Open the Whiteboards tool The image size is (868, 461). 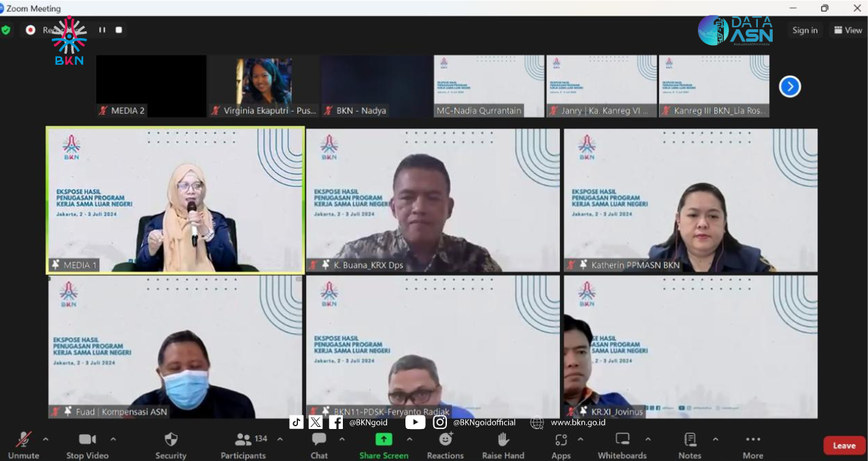tap(622, 440)
